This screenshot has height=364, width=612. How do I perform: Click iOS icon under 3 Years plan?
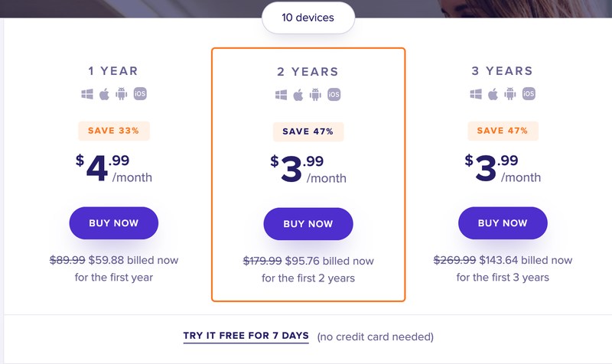pyautogui.click(x=529, y=93)
